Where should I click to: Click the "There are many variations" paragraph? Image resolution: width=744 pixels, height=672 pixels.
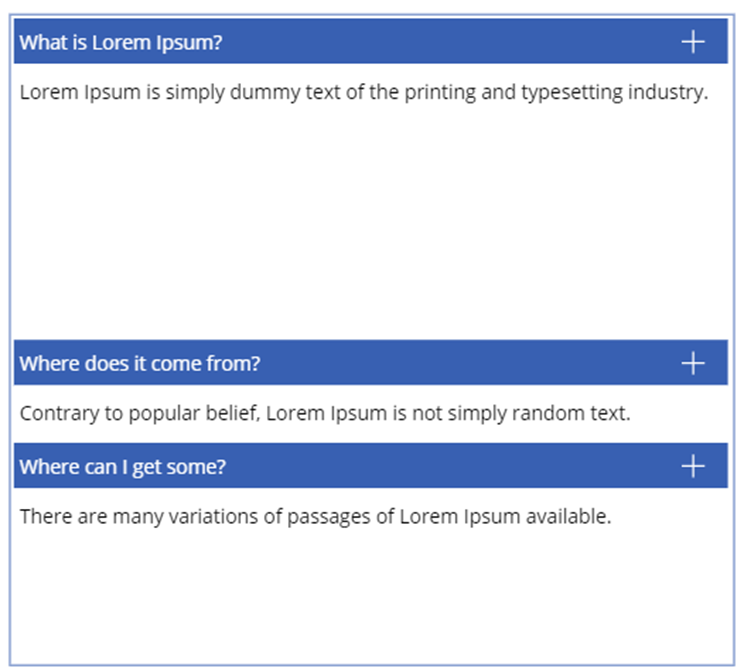tap(315, 517)
